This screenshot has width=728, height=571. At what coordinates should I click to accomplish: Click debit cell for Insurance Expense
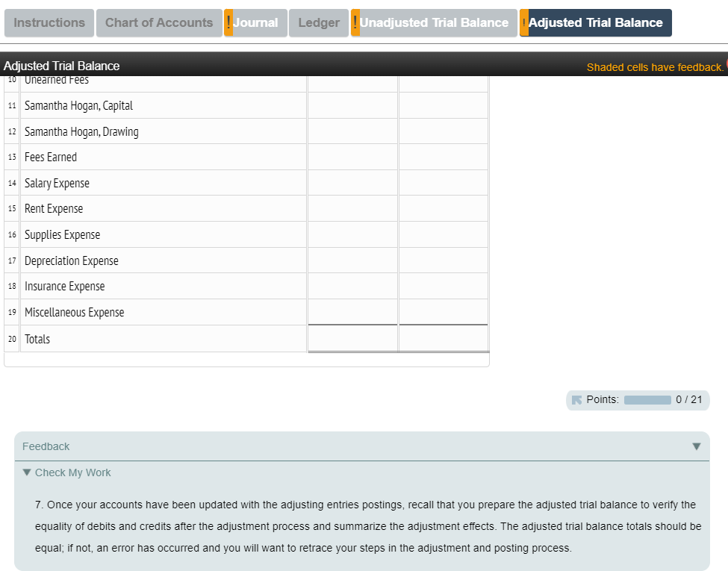[353, 286]
